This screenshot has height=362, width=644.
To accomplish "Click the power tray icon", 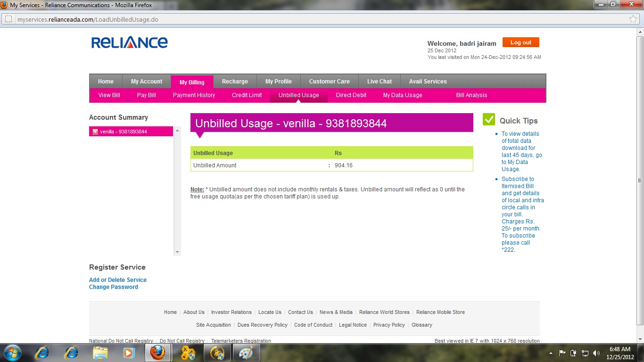I will click(x=574, y=353).
